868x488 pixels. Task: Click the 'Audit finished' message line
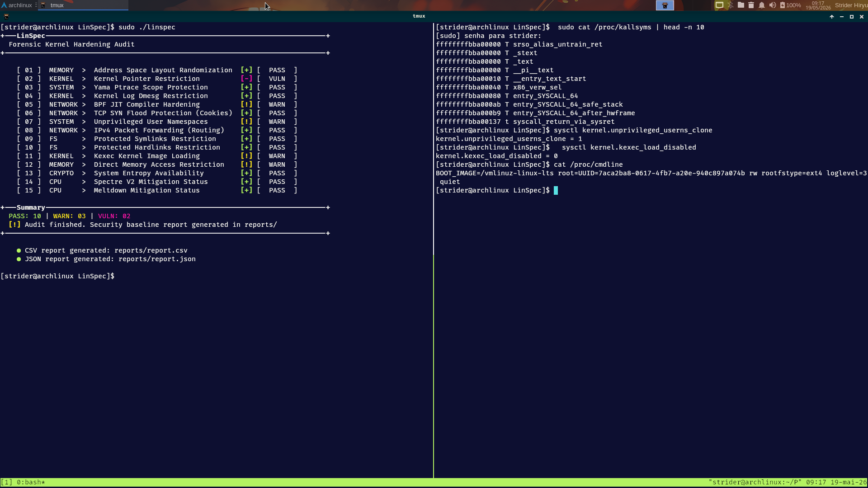click(x=143, y=225)
